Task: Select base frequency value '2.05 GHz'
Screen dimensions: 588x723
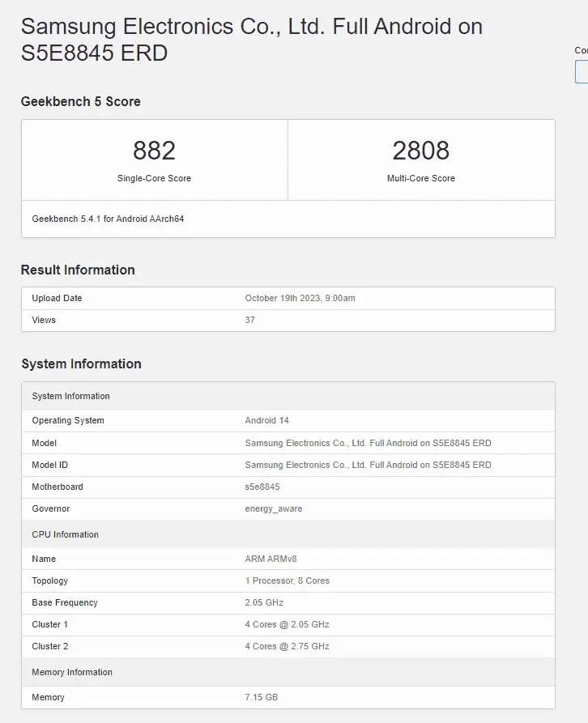Action: point(264,602)
